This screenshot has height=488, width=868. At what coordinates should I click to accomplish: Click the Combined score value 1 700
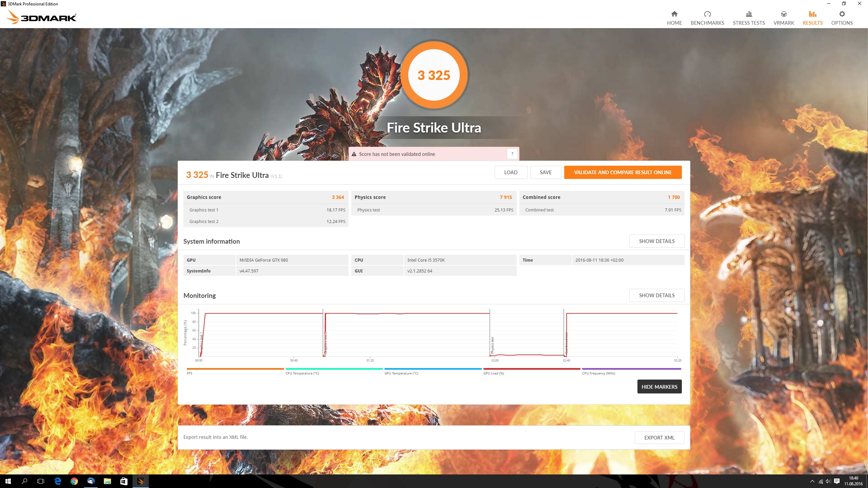click(674, 197)
